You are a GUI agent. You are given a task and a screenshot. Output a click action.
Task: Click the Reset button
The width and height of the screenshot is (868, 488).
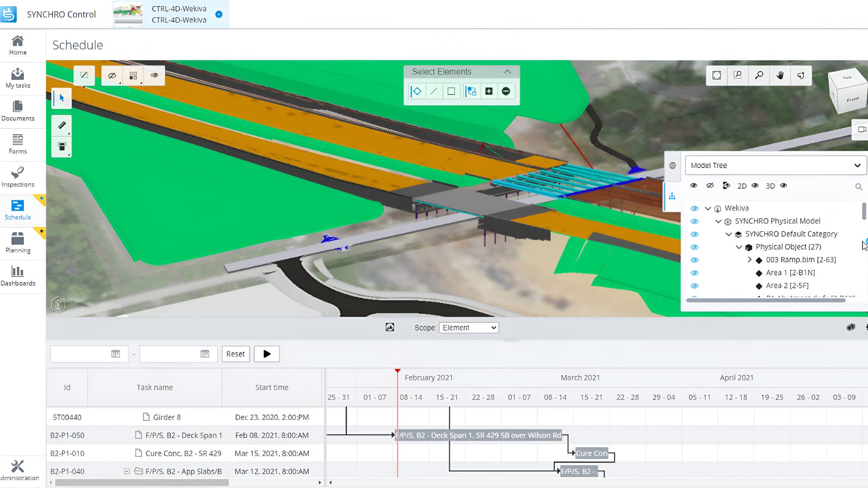(236, 354)
